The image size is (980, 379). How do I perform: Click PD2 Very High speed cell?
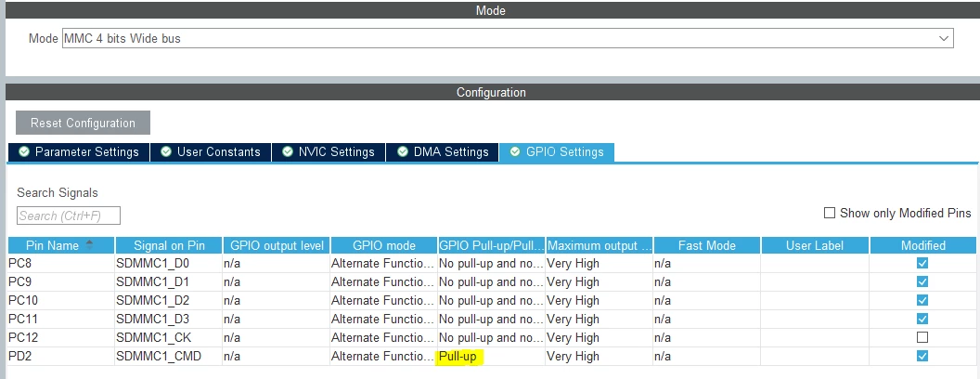pyautogui.click(x=600, y=357)
